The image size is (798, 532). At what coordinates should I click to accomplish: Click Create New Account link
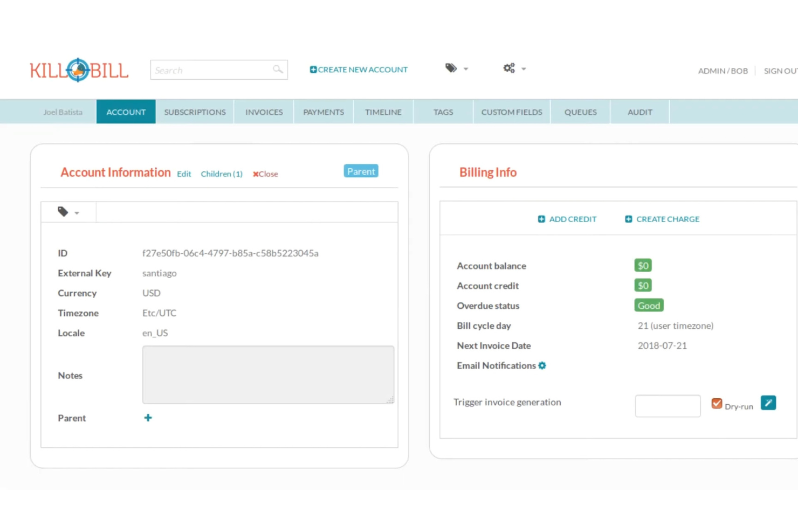(x=359, y=70)
